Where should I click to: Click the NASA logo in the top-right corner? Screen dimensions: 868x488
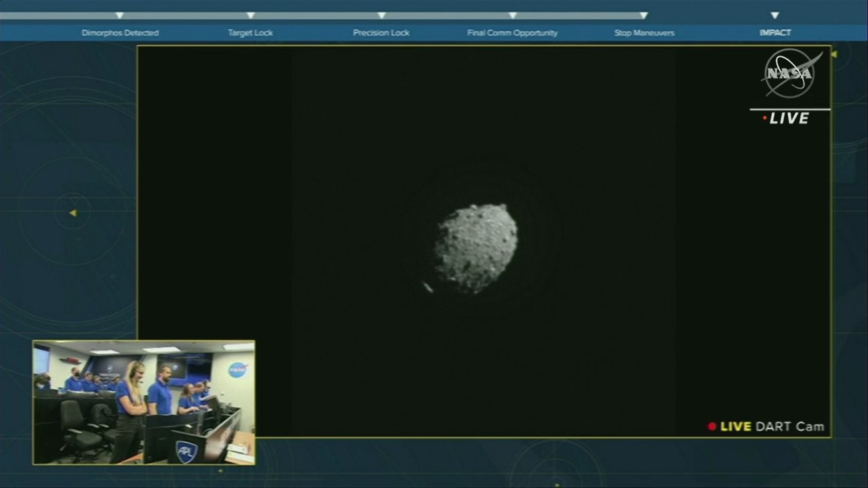click(790, 74)
